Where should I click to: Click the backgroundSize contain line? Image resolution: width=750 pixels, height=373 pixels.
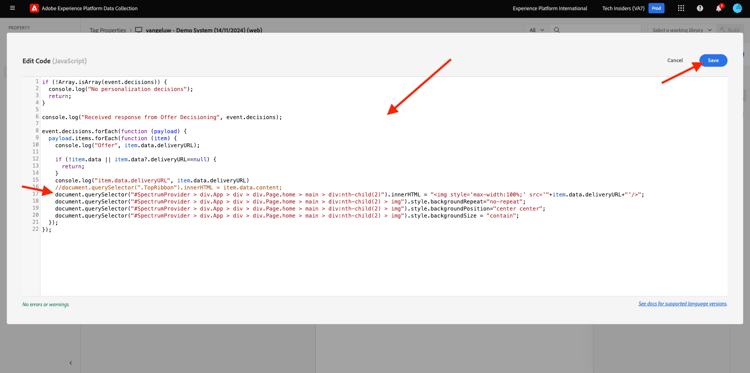pyautogui.click(x=287, y=216)
